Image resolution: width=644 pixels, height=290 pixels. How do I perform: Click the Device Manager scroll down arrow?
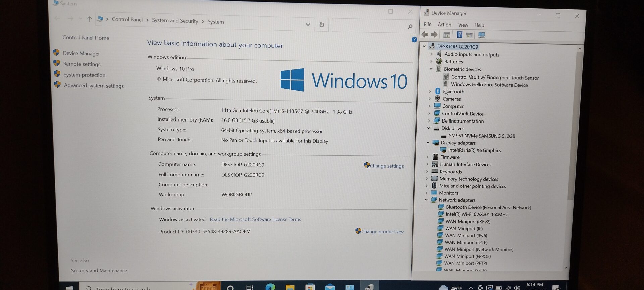tap(566, 268)
